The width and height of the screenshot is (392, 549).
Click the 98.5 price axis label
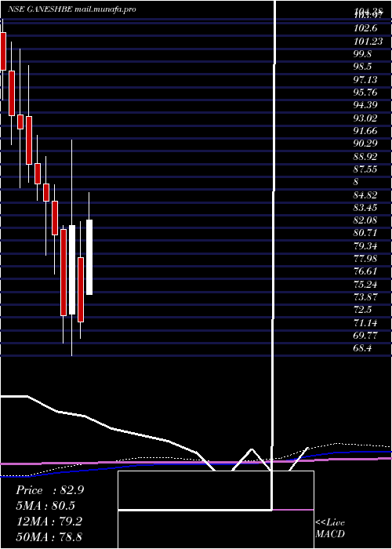tap(362, 67)
